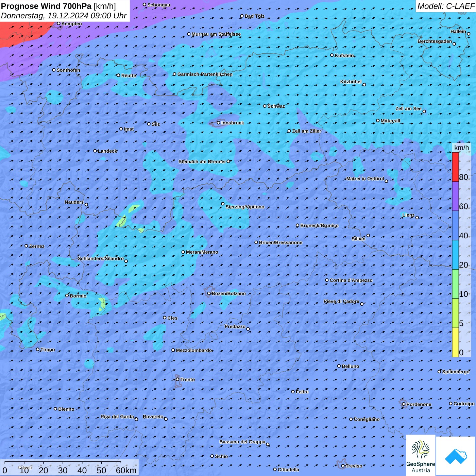The width and height of the screenshot is (476, 476).
Task: Click the 'Schwaz' label
Action: (x=276, y=106)
